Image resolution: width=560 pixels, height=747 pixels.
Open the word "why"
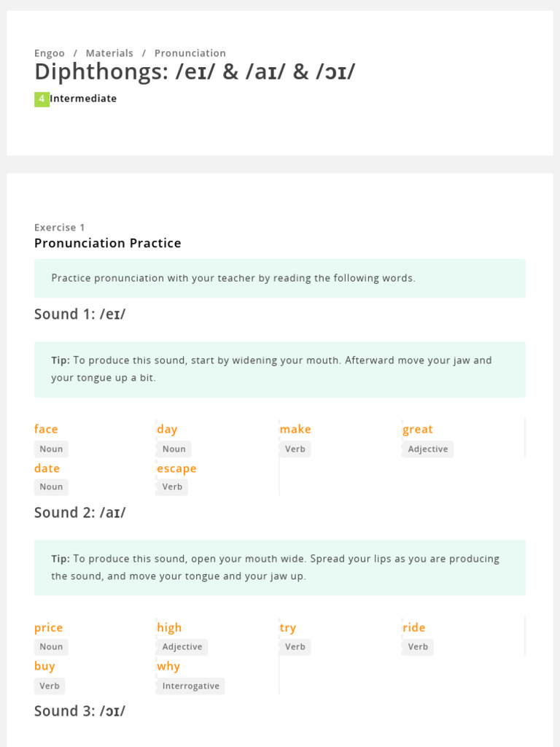tap(168, 666)
